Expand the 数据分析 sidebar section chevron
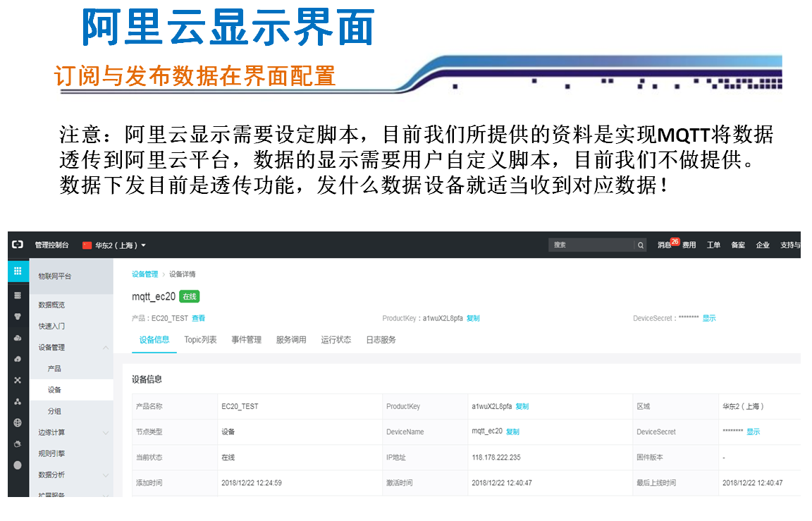Image resolution: width=812 pixels, height=521 pixels. pos(106,475)
